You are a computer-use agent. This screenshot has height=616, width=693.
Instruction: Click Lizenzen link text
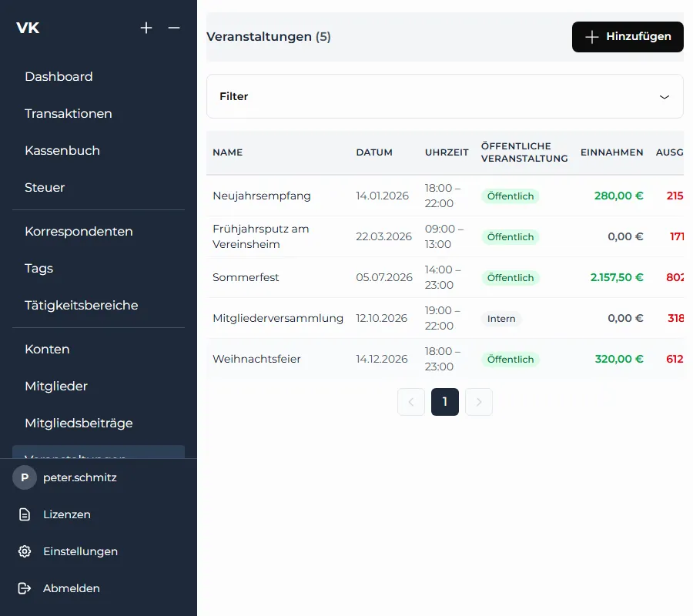tap(67, 514)
